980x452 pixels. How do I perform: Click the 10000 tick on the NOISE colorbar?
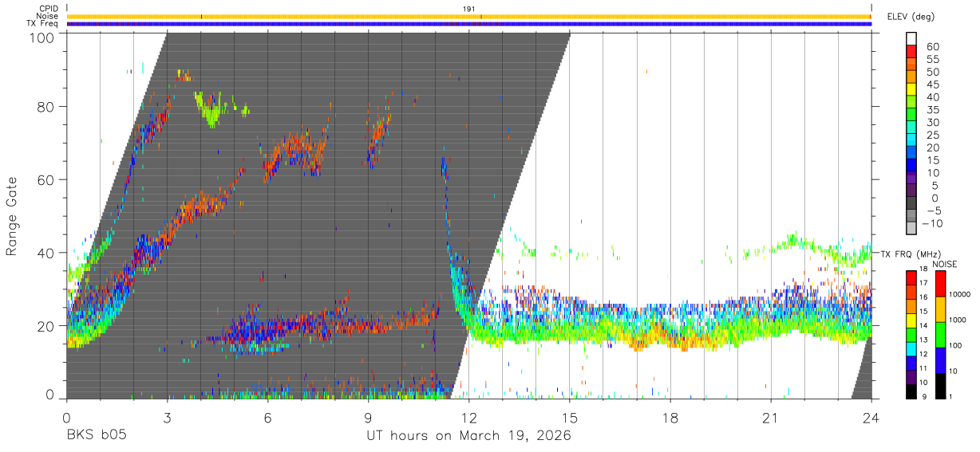tap(959, 296)
